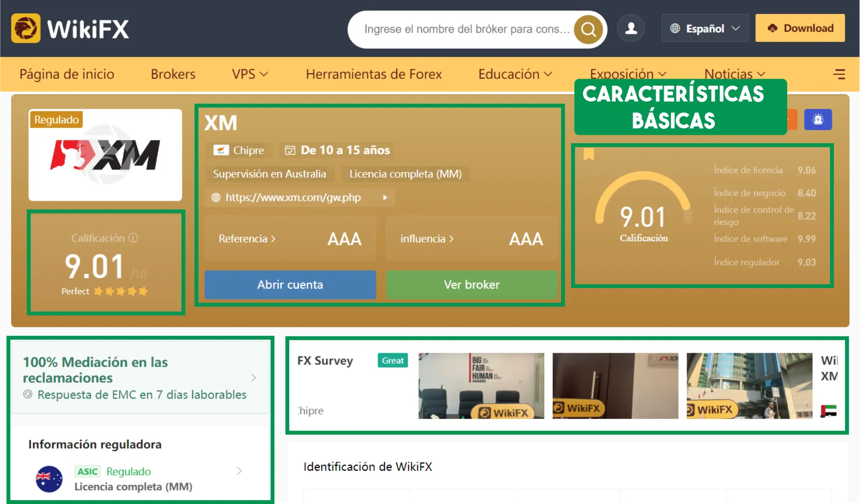
Task: Expand the Exposición menu
Action: coord(628,74)
